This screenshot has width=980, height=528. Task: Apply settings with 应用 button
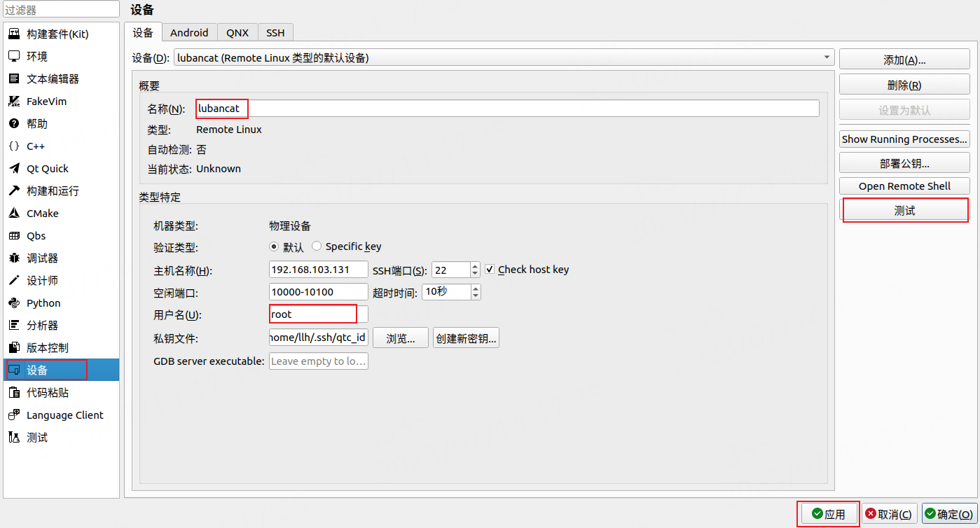828,514
